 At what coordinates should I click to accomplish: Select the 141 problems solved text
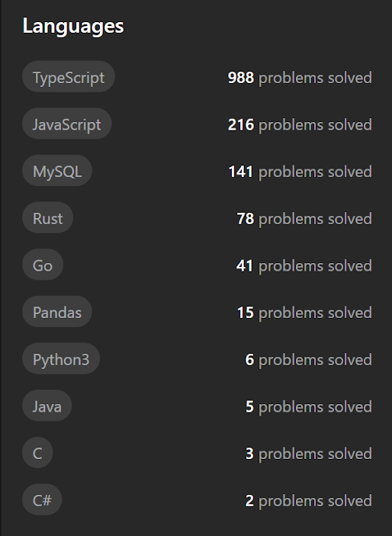click(x=300, y=172)
